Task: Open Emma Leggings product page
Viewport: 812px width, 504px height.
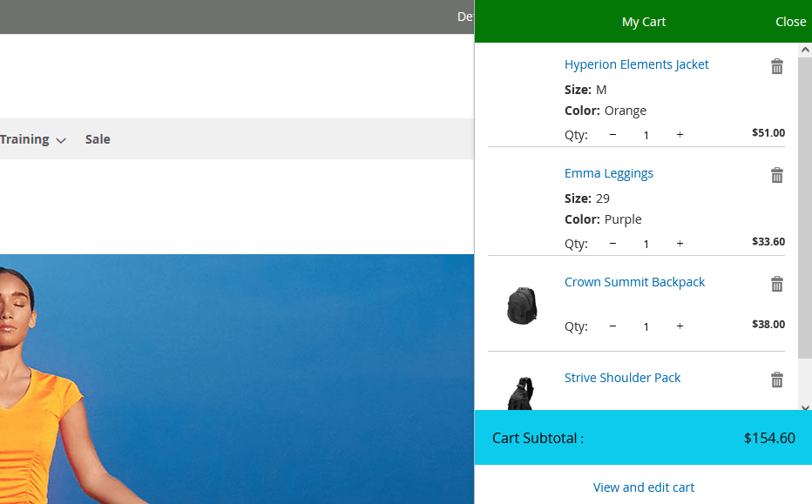Action: (608, 173)
